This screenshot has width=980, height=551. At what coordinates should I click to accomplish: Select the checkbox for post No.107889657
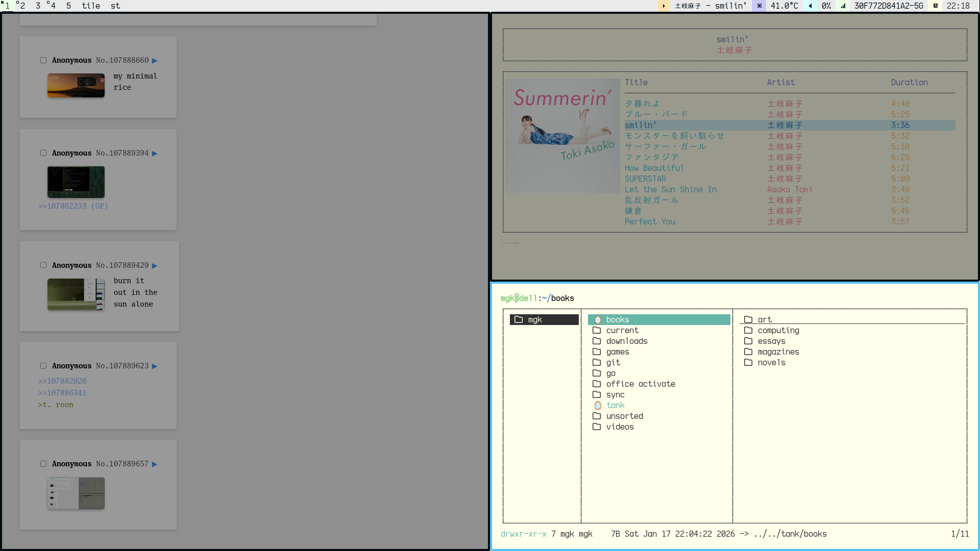click(43, 464)
